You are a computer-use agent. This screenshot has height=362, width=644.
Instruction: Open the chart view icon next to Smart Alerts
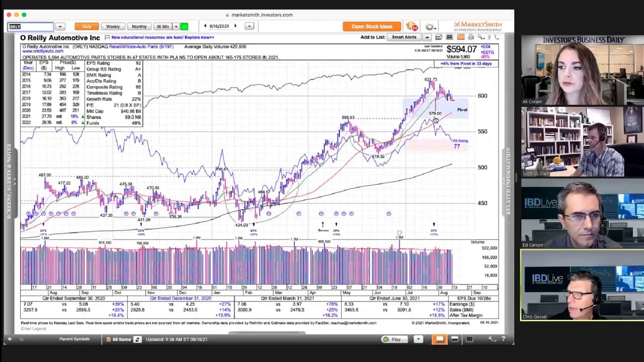(x=439, y=37)
